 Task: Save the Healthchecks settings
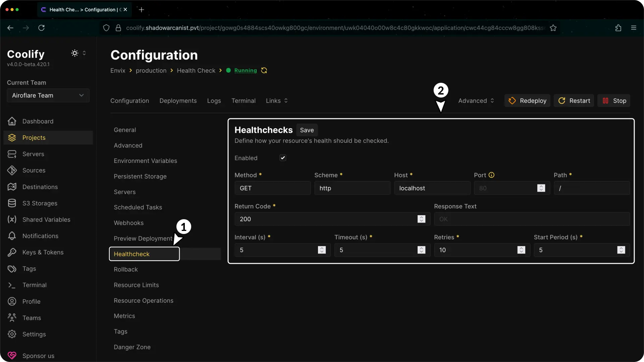click(x=307, y=130)
